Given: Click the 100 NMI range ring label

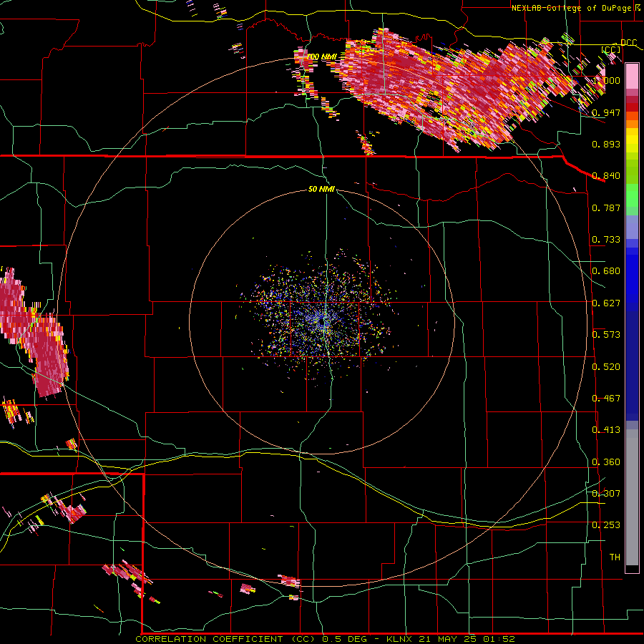Looking at the screenshot, I should pos(321,57).
